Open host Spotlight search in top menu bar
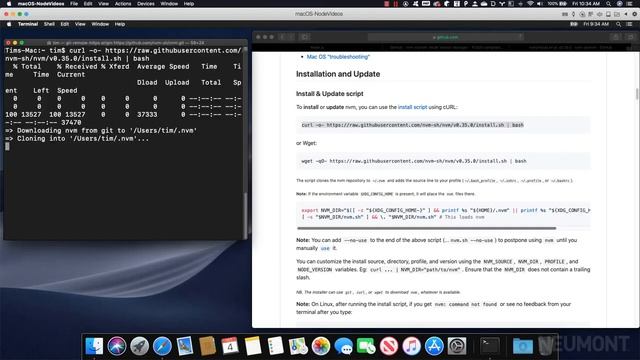Viewport: 640px width, 360px height. coord(609,4)
